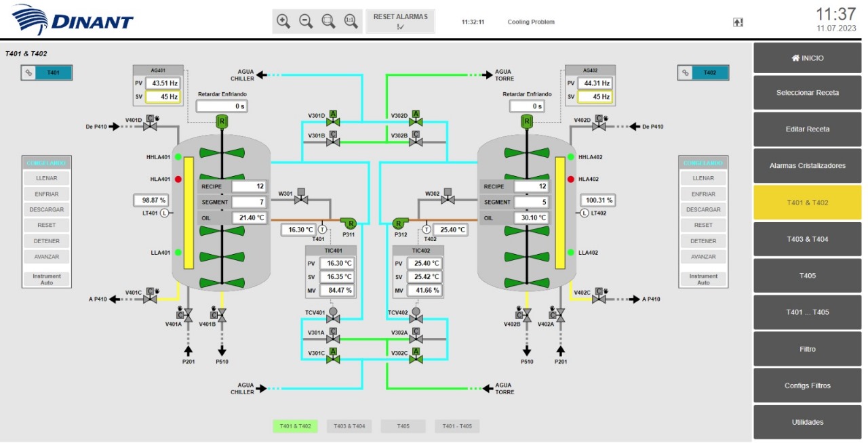Open Configs Filtros page
The image size is (868, 443).
(808, 385)
